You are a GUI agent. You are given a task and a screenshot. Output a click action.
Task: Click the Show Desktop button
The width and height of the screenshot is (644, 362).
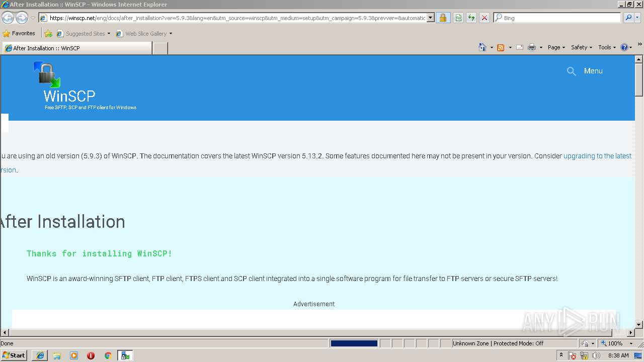(639, 355)
